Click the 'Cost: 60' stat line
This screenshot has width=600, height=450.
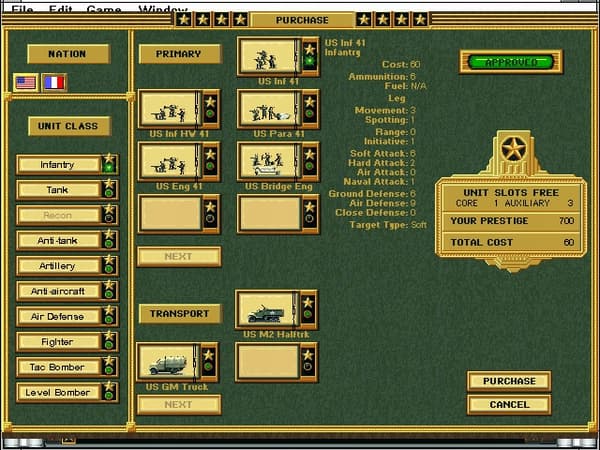[401, 64]
